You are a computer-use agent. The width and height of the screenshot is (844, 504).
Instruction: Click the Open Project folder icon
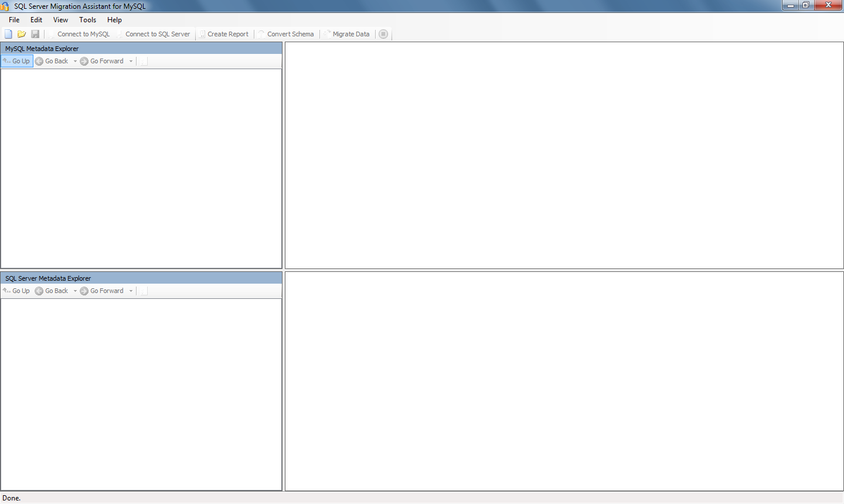pos(22,34)
